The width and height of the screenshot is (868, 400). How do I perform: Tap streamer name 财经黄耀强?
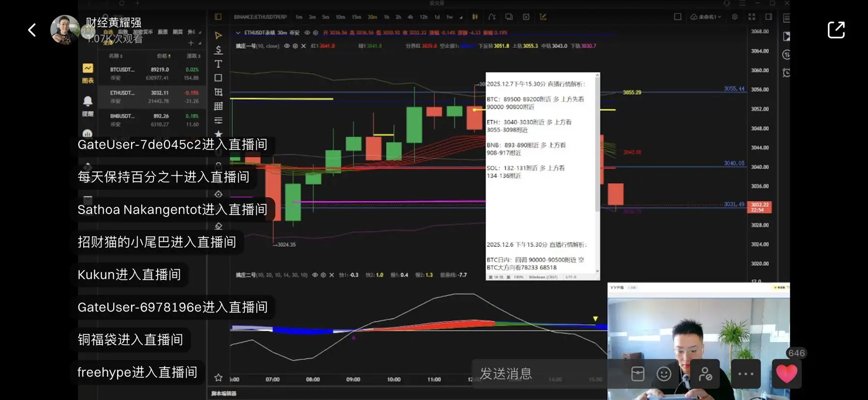[114, 23]
